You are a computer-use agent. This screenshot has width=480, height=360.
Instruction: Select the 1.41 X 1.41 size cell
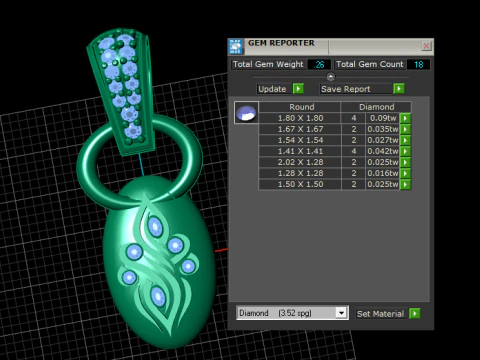pyautogui.click(x=300, y=151)
